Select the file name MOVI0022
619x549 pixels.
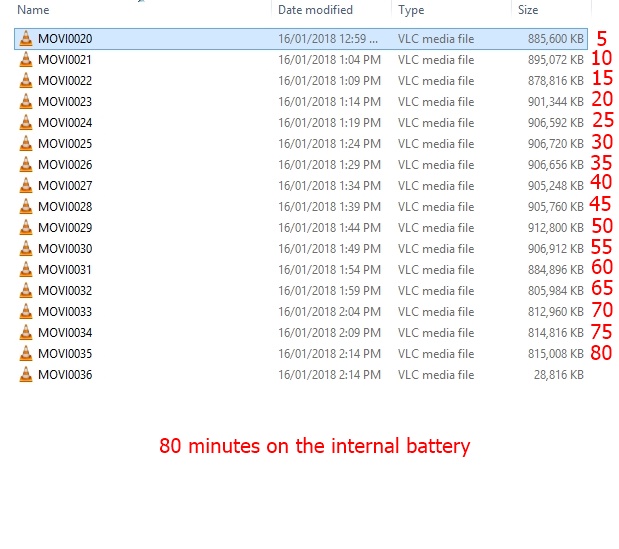(65, 81)
